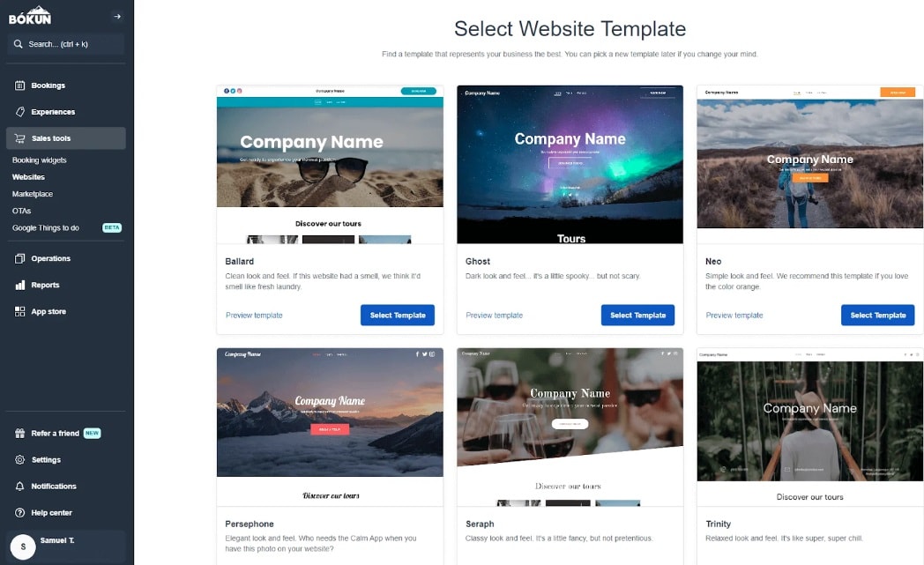Collapse the sidebar with the arrow
This screenshot has width=924, height=565.
[x=117, y=17]
